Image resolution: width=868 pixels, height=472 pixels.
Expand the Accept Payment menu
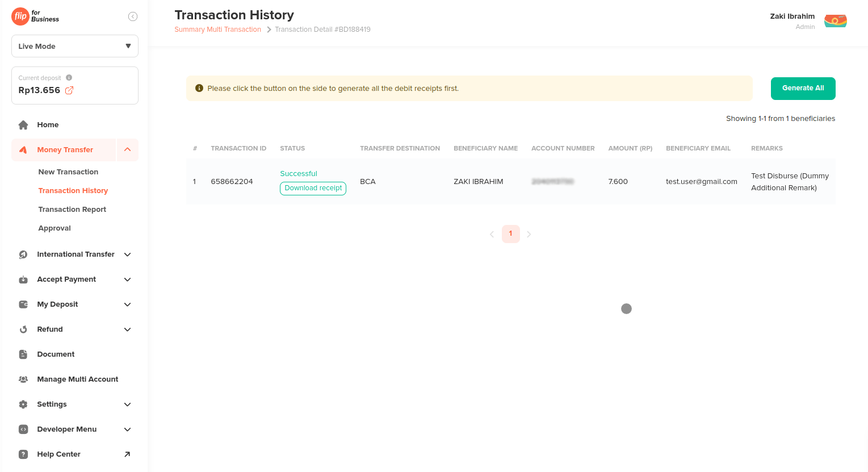click(x=128, y=279)
